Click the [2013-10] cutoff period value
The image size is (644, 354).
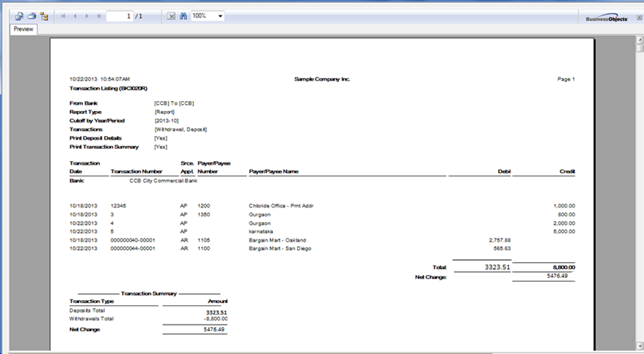coord(167,121)
